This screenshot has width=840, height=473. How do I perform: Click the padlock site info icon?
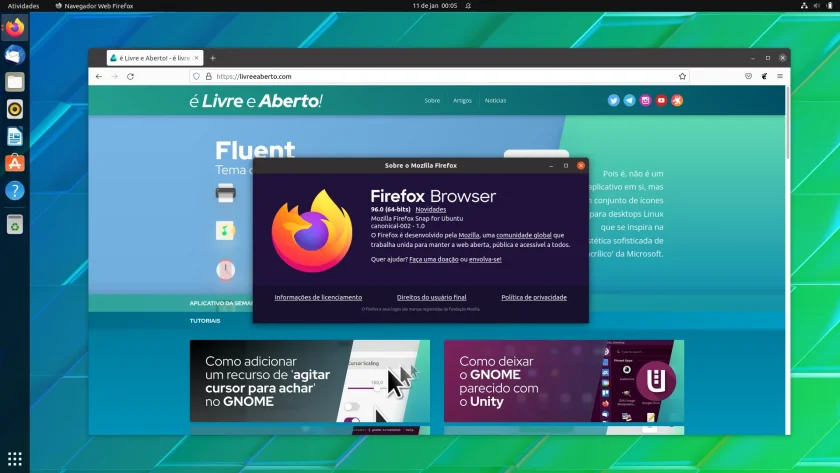coord(209,77)
